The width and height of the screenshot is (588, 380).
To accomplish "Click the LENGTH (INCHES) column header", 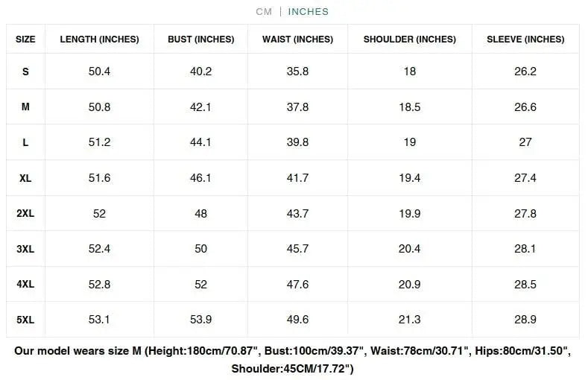I will 99,39.
